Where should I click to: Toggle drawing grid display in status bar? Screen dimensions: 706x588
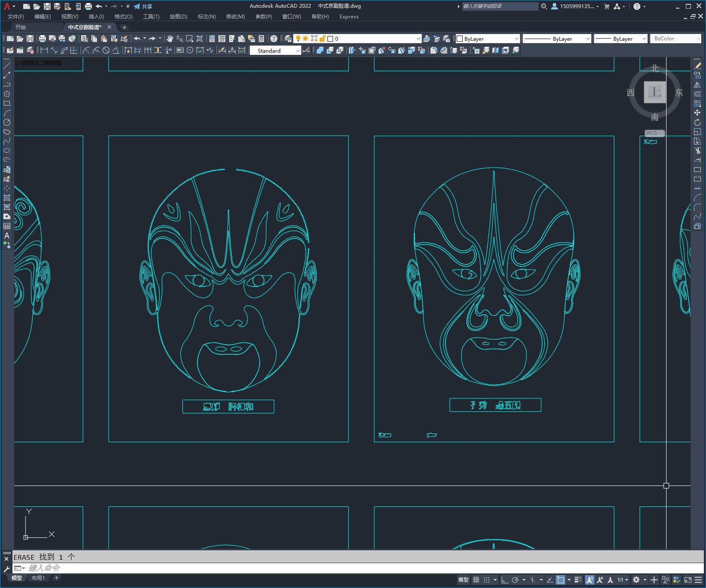click(x=476, y=580)
